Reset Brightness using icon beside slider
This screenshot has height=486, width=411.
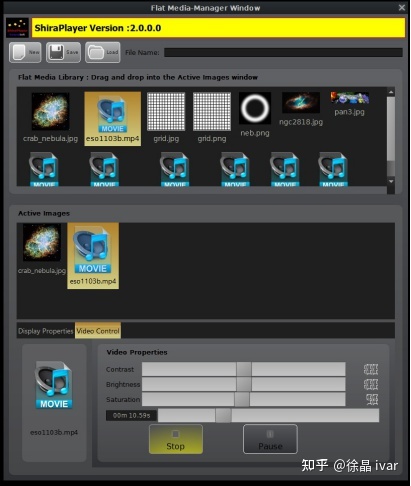[371, 384]
